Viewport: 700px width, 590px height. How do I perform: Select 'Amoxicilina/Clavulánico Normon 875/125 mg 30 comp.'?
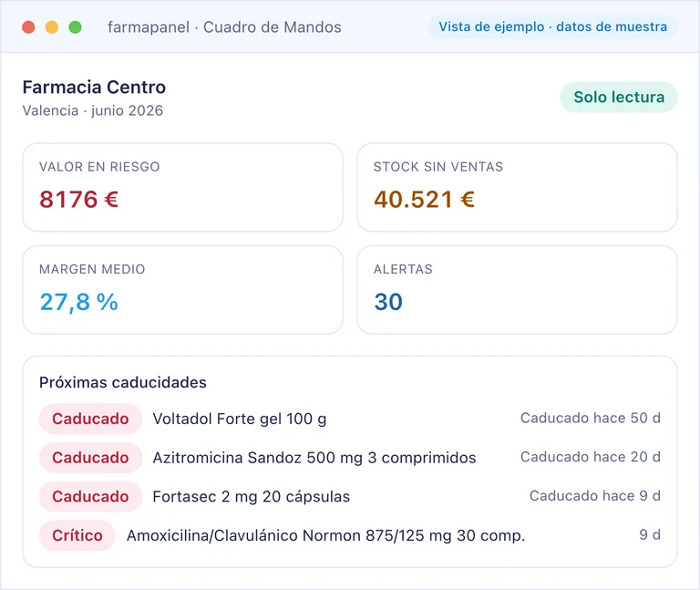click(326, 535)
